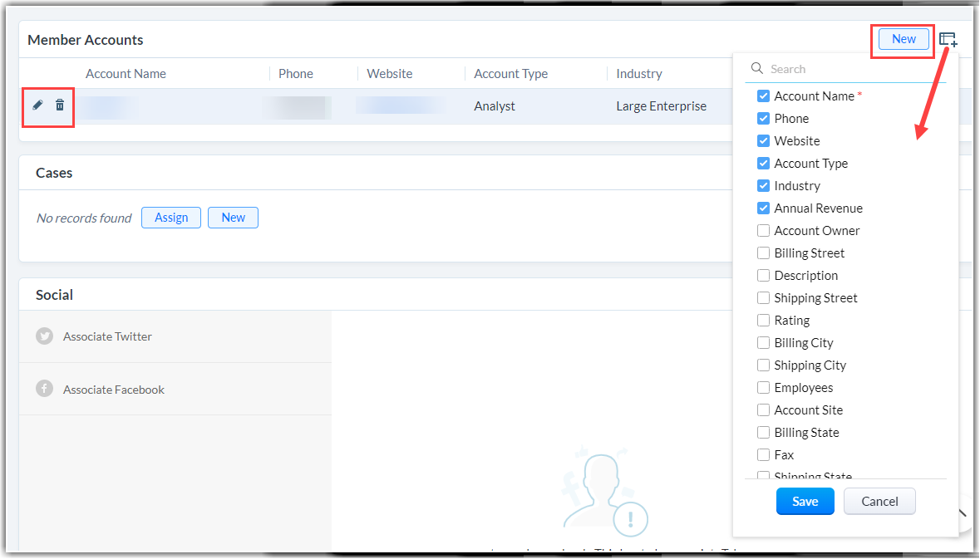Click the Account Name column header

[x=126, y=74]
